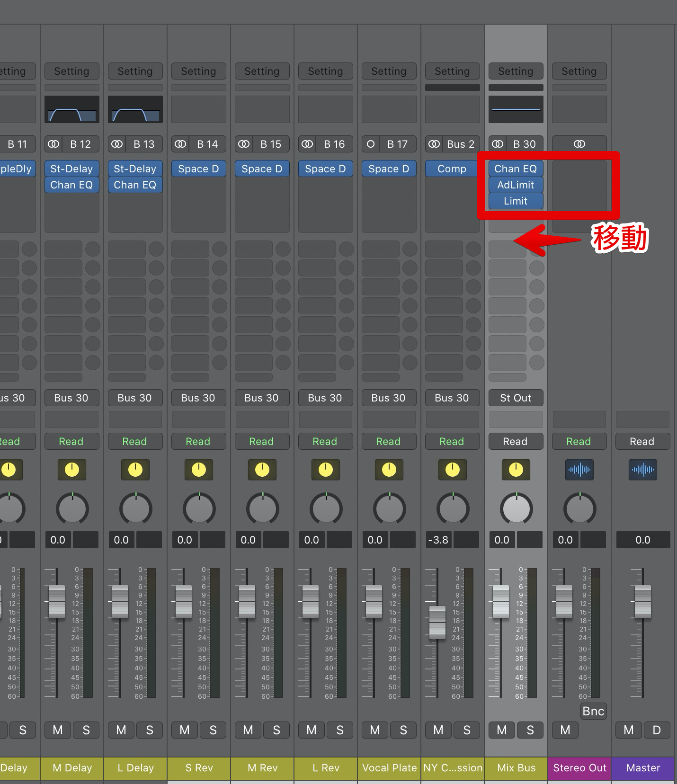Open the Comp plugin slot on NY Compression
The image size is (677, 784).
point(452,169)
